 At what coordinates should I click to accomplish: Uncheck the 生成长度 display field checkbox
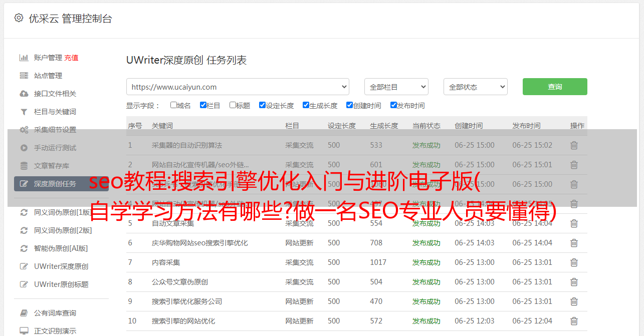[x=306, y=105]
